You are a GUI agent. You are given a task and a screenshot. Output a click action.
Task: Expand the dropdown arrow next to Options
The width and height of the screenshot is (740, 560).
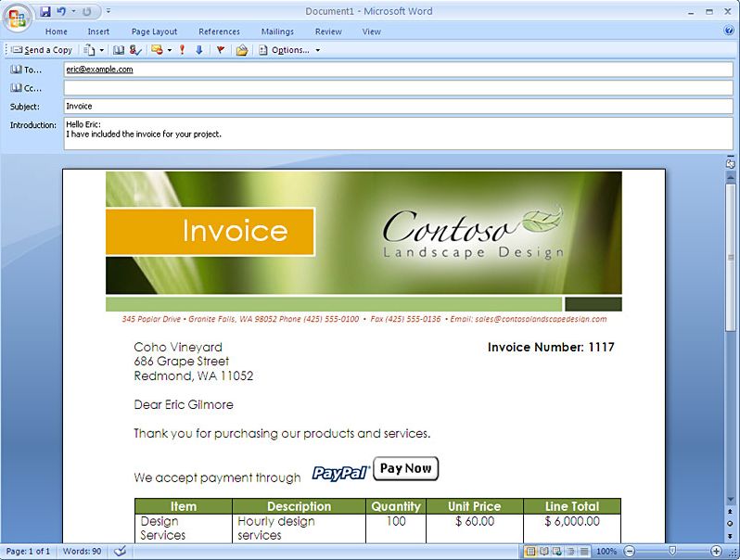(x=318, y=50)
